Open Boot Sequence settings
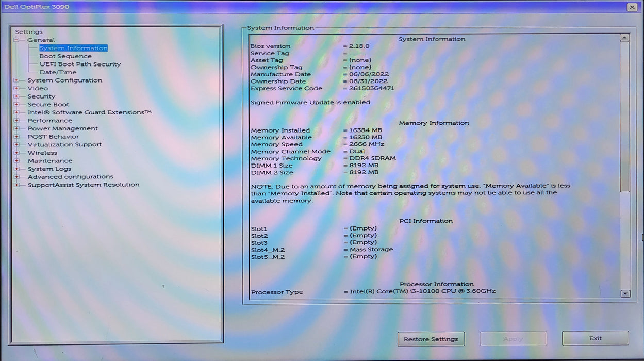Screen dimensions: 644x361 pos(65,56)
